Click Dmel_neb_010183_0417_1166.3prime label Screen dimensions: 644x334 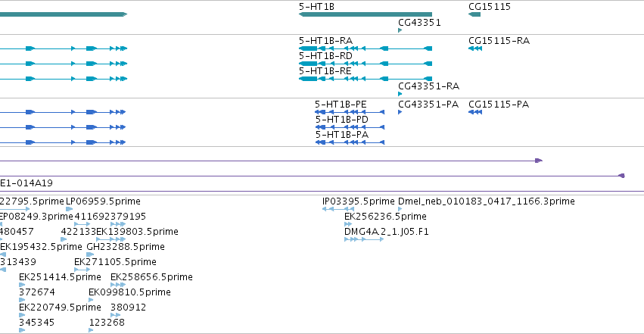pyautogui.click(x=487, y=201)
